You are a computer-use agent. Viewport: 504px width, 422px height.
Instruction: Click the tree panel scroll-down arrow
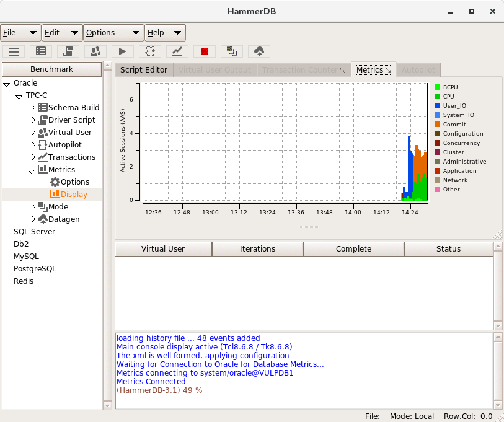(x=107, y=406)
